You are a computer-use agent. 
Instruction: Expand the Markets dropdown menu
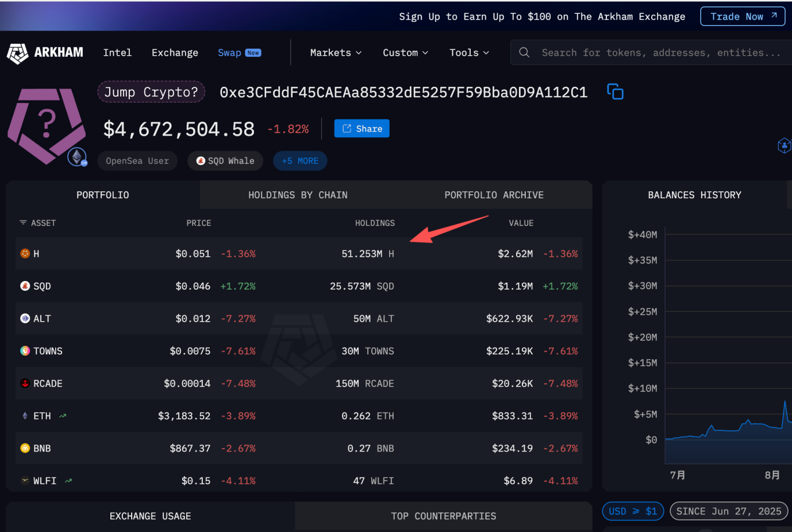(336, 53)
